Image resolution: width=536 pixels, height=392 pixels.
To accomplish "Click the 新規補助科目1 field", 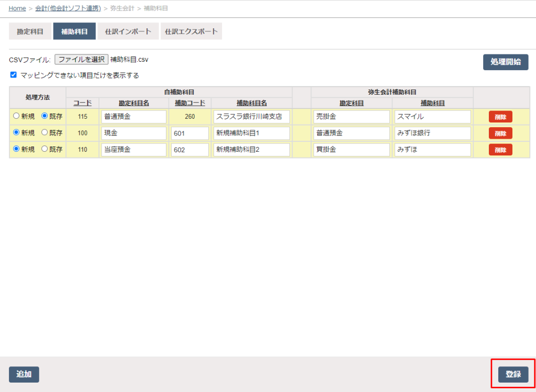I will click(252, 133).
